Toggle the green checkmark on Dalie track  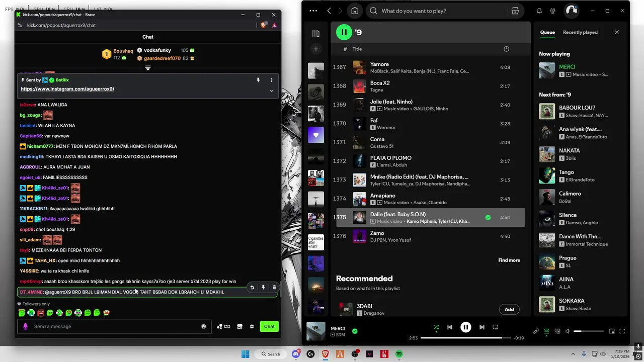pyautogui.click(x=488, y=218)
